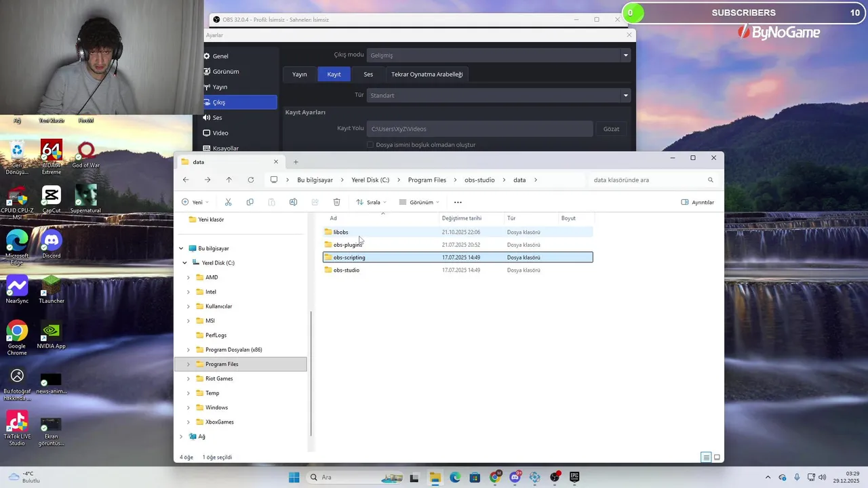Open Google Chrome desktop icon
Viewport: 868px width, 488px height.
click(17, 339)
